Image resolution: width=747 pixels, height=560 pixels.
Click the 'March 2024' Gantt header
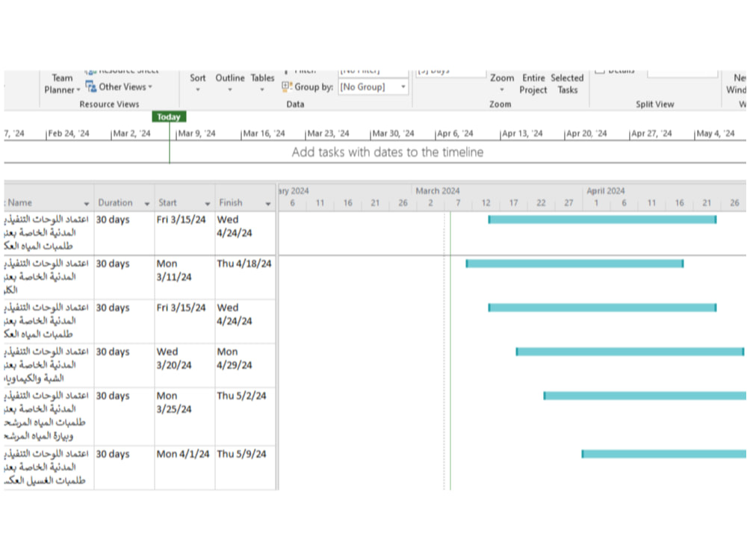tap(437, 191)
